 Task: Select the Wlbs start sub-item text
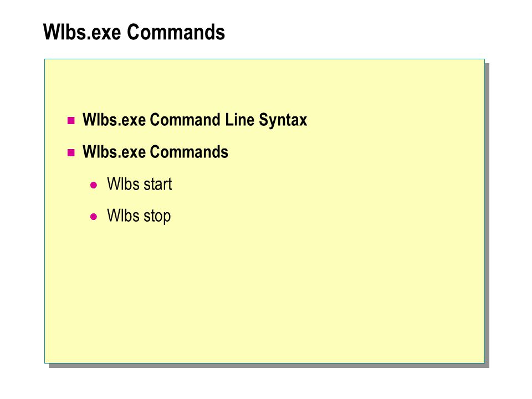click(140, 184)
